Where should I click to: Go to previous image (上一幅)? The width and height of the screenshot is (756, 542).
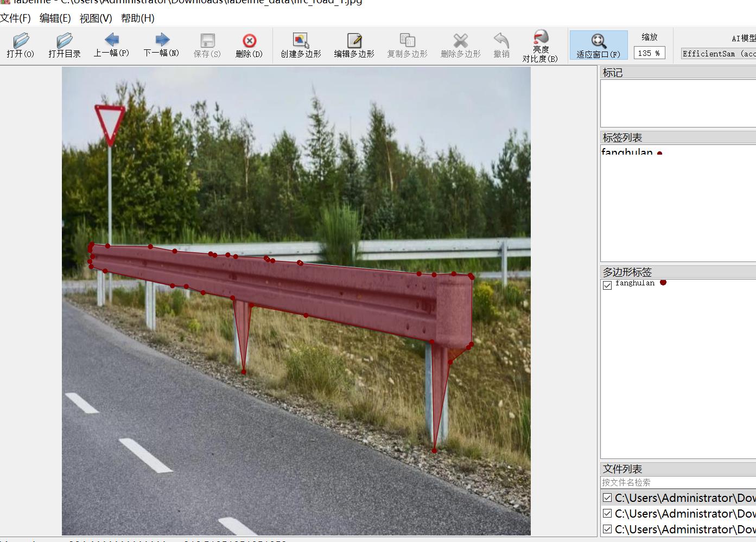pos(111,45)
